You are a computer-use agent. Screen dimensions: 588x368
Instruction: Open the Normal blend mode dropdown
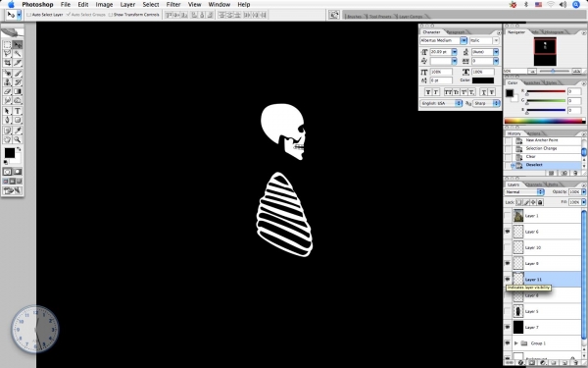coord(524,192)
